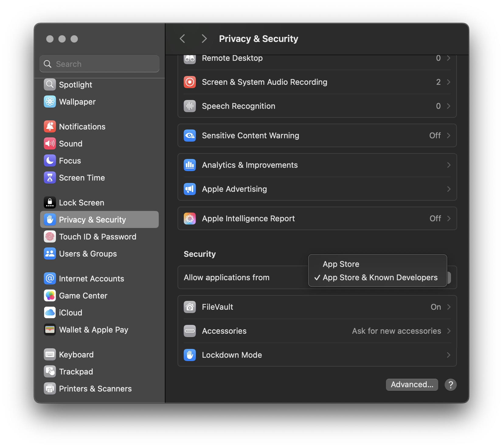Open Users & Groups people icon

click(50, 253)
